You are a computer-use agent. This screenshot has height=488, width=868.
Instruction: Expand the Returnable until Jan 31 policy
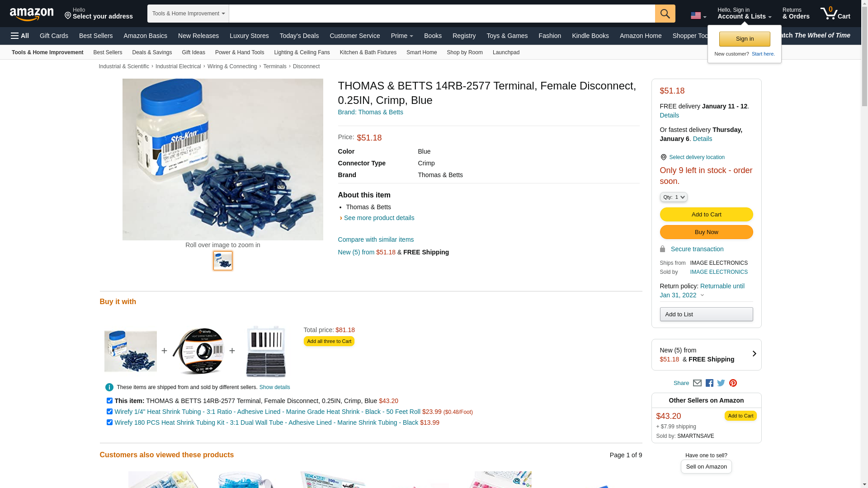702,291
